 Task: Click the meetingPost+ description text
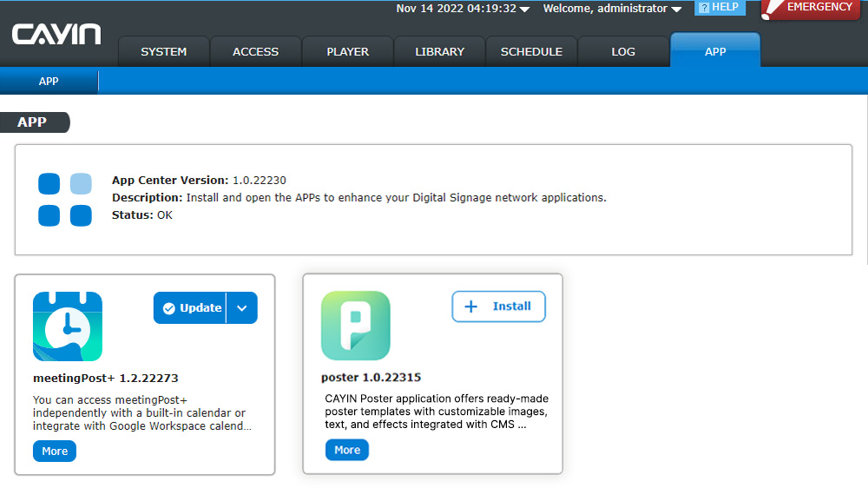click(142, 413)
